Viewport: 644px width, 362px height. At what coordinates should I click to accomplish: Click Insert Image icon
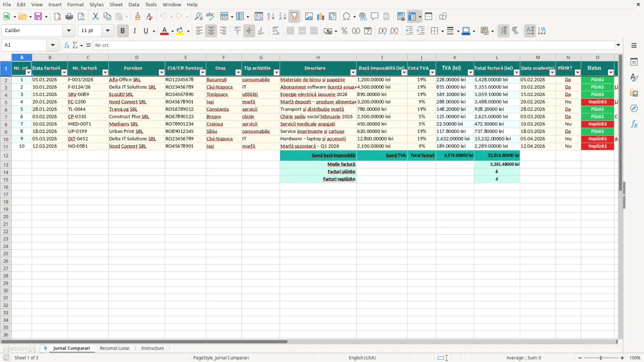click(x=309, y=17)
